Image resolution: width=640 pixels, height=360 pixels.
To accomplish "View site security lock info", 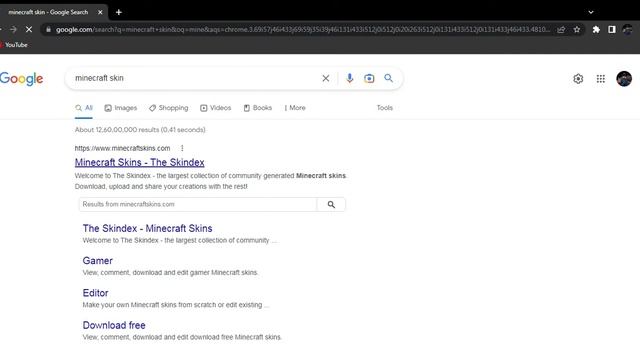I will tap(48, 29).
